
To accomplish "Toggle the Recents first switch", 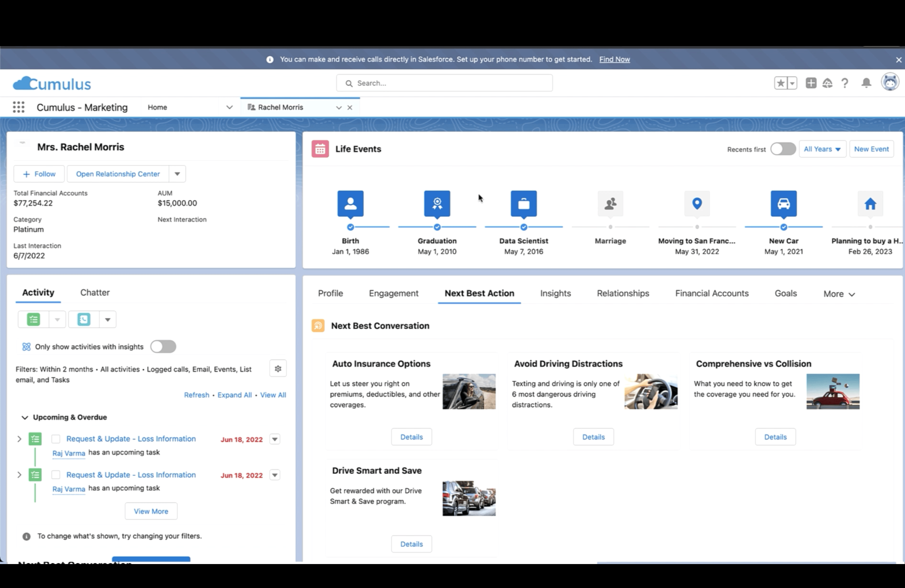I will click(x=783, y=149).
